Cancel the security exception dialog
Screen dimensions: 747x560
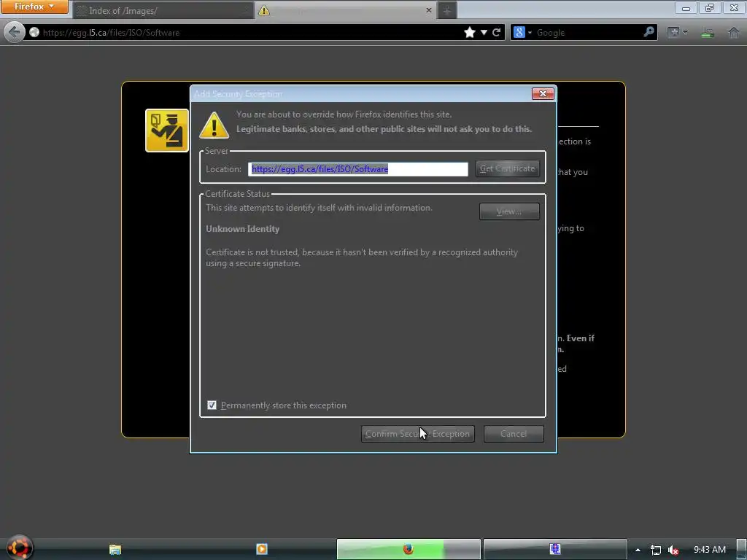coord(514,434)
